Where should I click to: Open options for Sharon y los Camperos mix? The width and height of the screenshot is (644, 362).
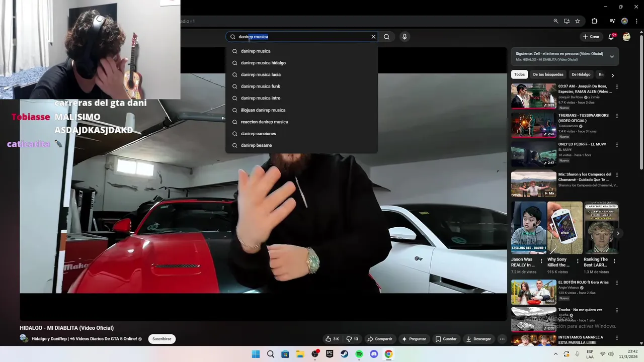pos(617,175)
